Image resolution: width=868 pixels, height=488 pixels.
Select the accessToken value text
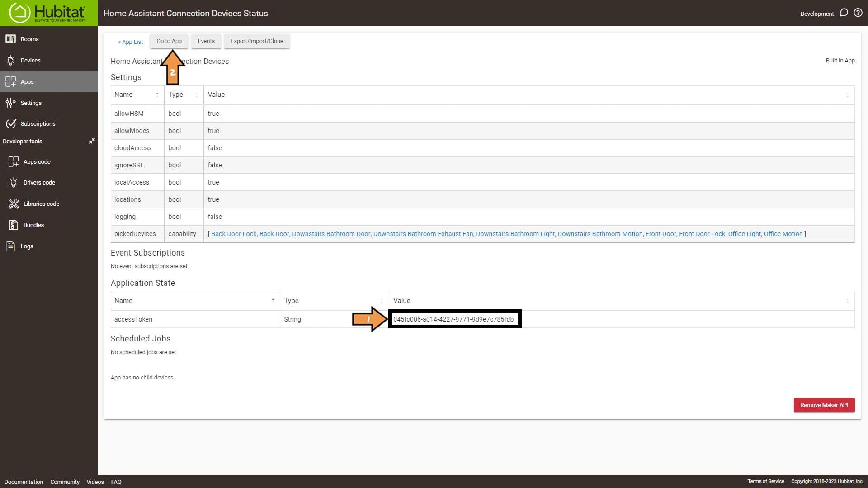coord(453,319)
